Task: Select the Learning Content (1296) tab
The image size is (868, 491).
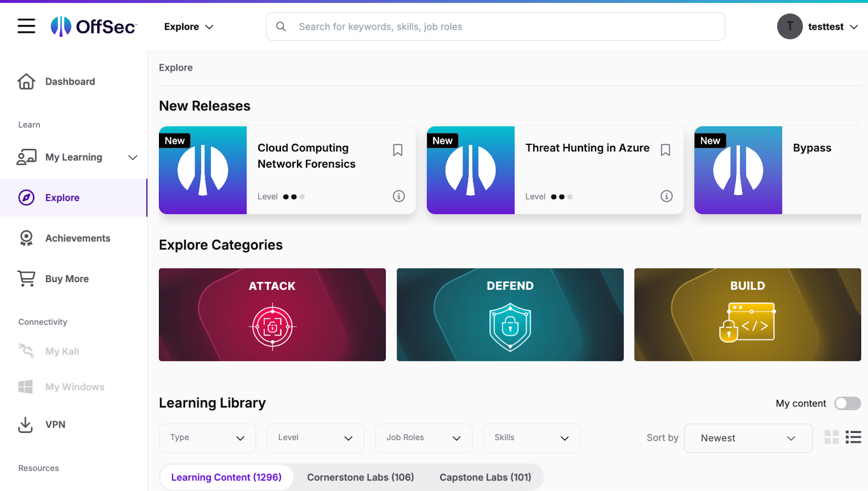Action: coord(226,477)
